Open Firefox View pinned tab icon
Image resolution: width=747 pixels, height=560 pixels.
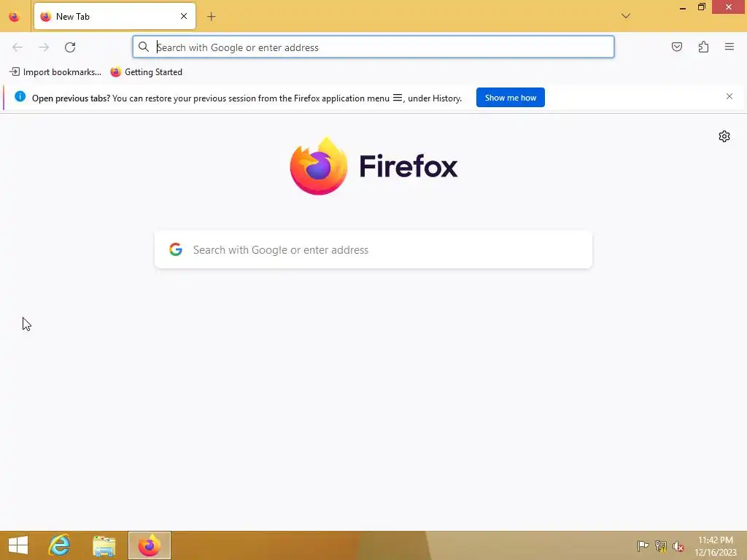tap(15, 17)
